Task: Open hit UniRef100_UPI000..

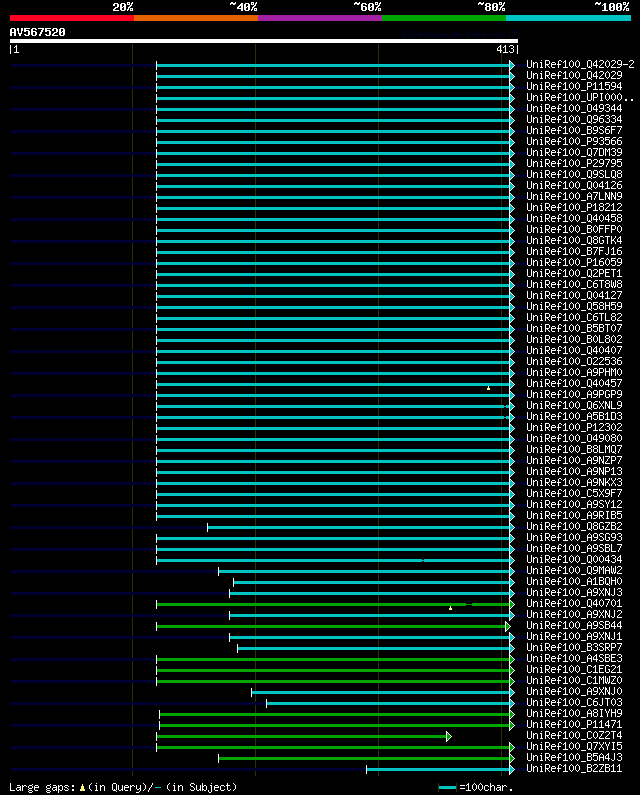Action: 580,97
